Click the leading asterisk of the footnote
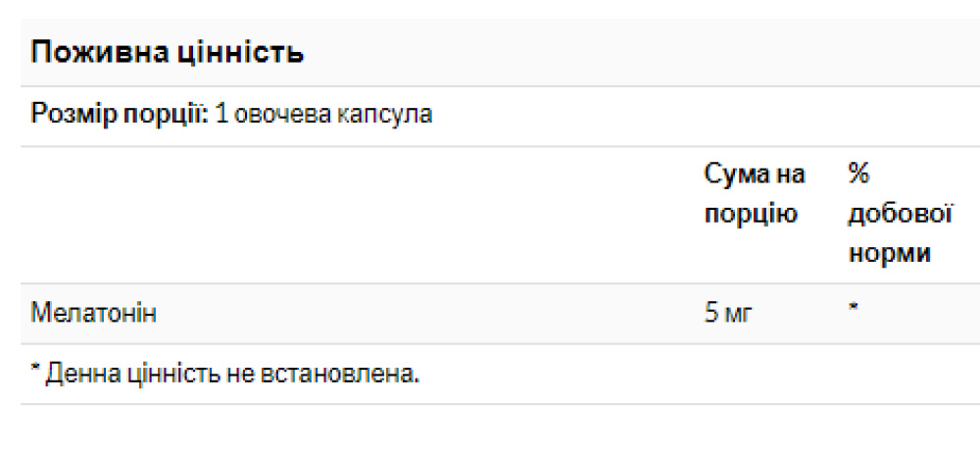This screenshot has width=980, height=455. pos(34,371)
